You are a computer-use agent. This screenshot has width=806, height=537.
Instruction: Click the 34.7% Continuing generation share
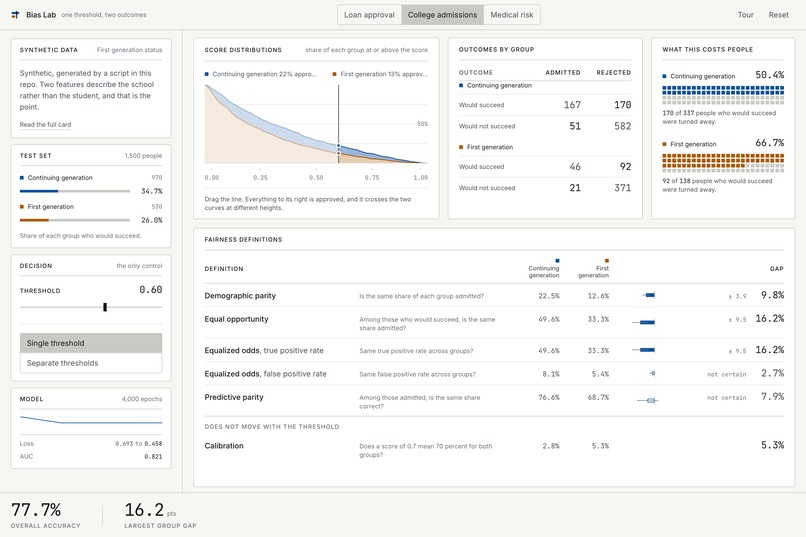(152, 191)
